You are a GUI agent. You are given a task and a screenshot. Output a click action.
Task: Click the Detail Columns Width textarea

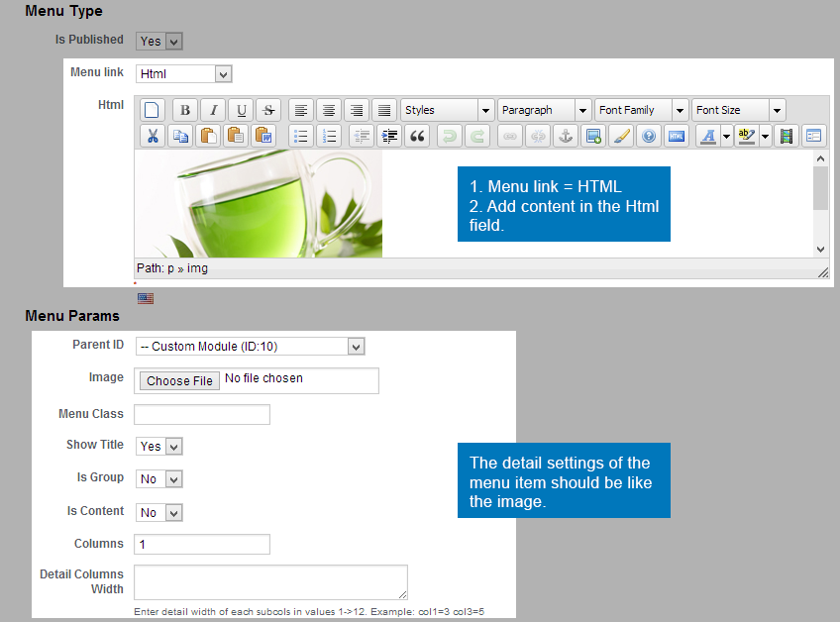(270, 581)
